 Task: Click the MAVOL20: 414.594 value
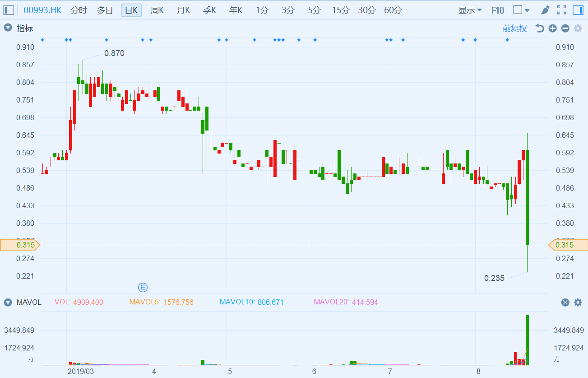(346, 302)
